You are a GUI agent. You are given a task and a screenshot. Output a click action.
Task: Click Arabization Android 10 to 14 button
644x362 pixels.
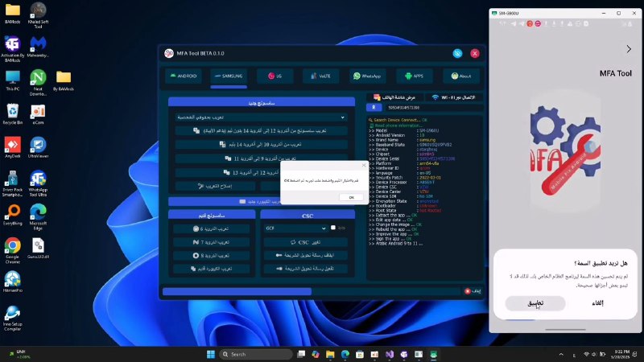[x=261, y=145]
